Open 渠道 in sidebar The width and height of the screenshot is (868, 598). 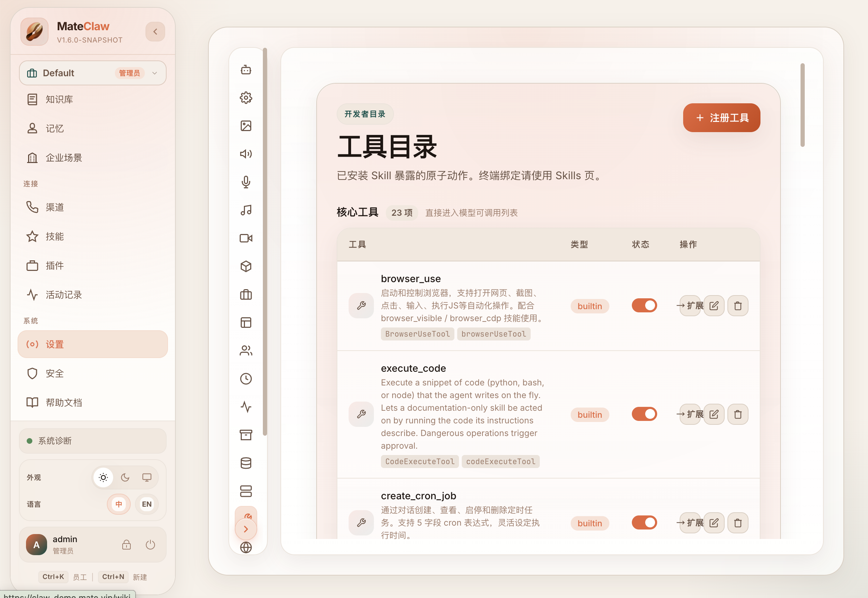click(x=92, y=207)
